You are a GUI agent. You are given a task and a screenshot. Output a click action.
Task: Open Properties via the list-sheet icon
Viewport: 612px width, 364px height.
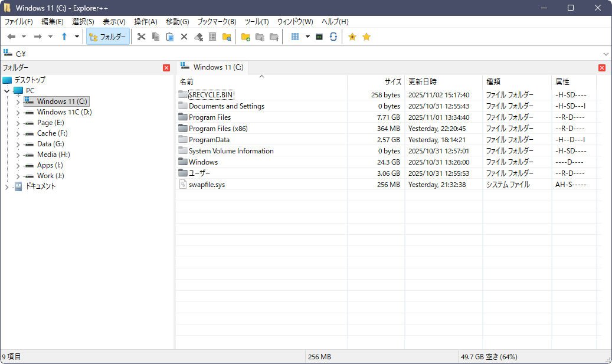tap(212, 37)
